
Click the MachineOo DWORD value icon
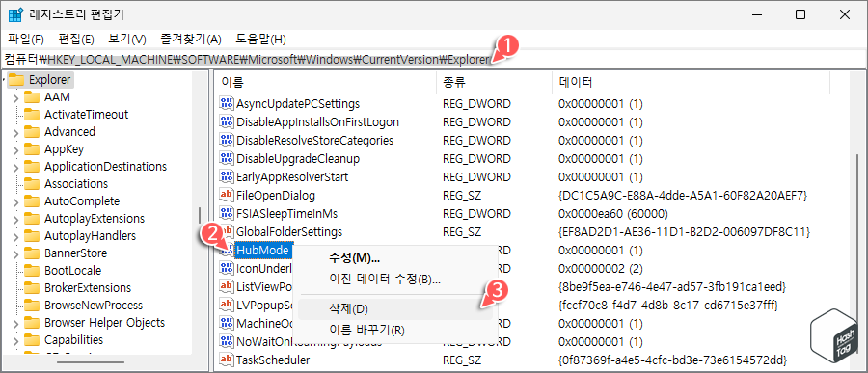pos(227,323)
